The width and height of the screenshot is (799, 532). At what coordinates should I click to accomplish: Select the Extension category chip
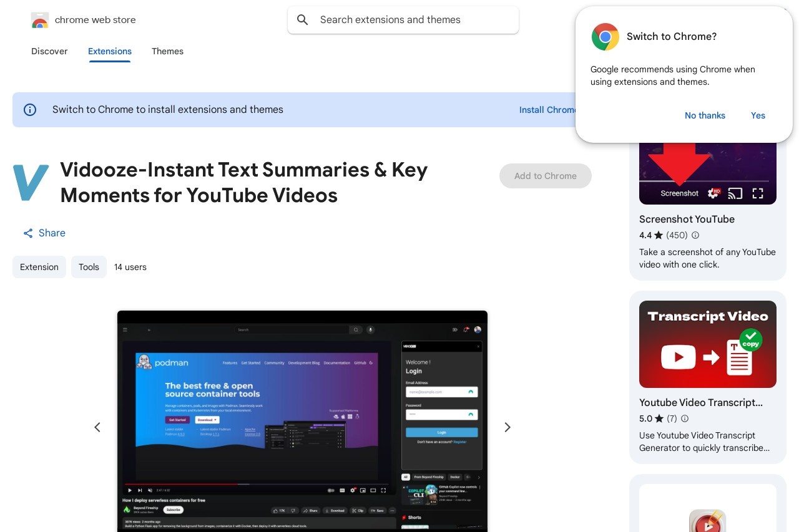click(x=39, y=267)
